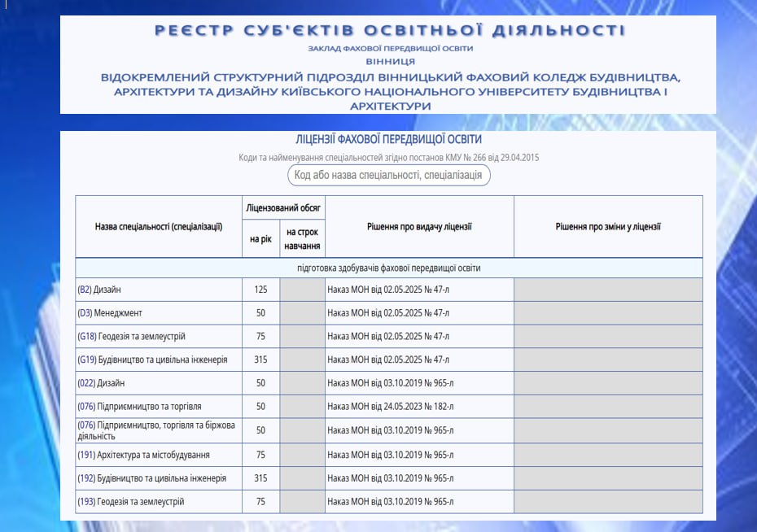Click Наказ МОН 02.05.2025 № 47-л for B2 Дизайн

(388, 290)
